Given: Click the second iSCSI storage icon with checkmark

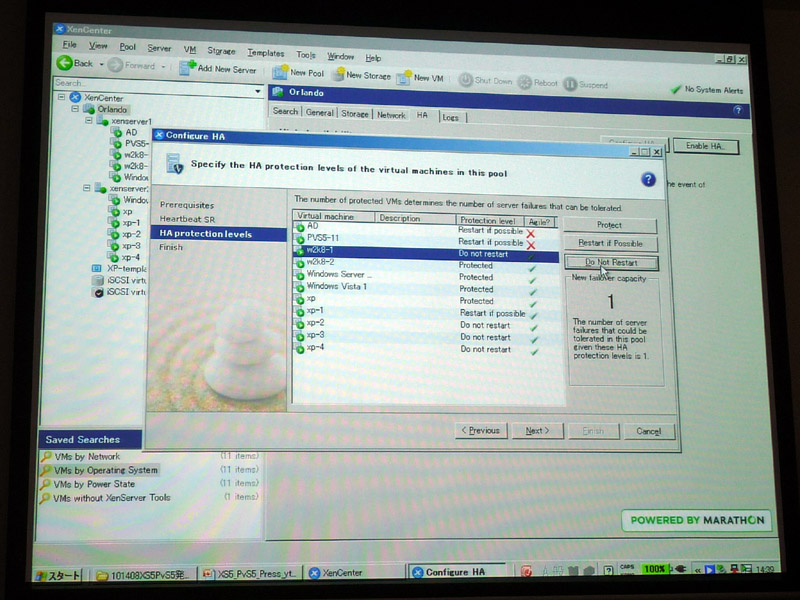Looking at the screenshot, I should click(97, 292).
